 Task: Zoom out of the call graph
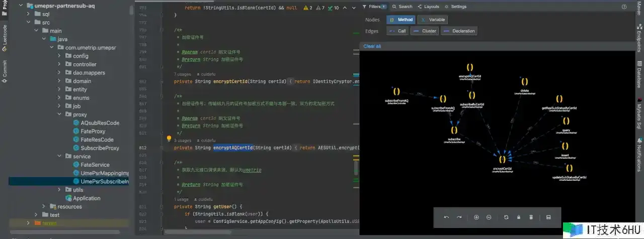489,217
